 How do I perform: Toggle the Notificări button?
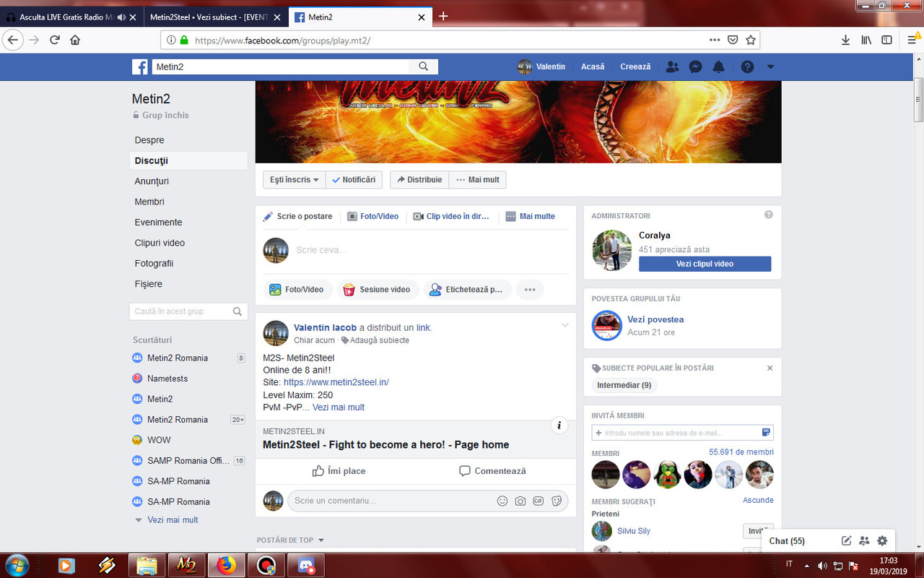tap(354, 180)
